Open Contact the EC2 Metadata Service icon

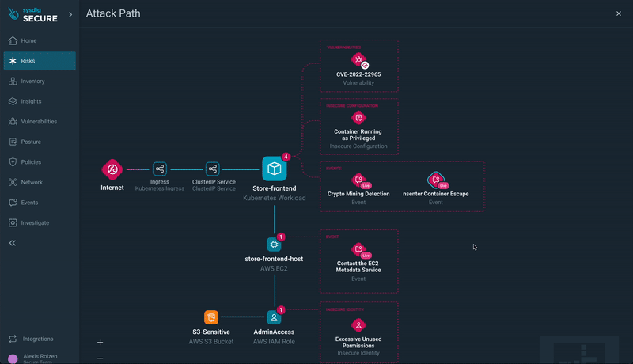pos(359,250)
